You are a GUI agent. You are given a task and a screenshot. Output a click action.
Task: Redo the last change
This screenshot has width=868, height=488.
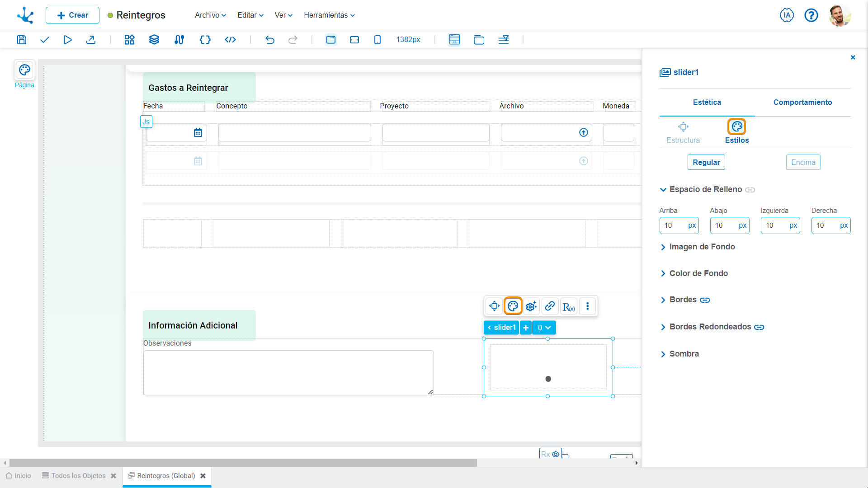point(293,40)
